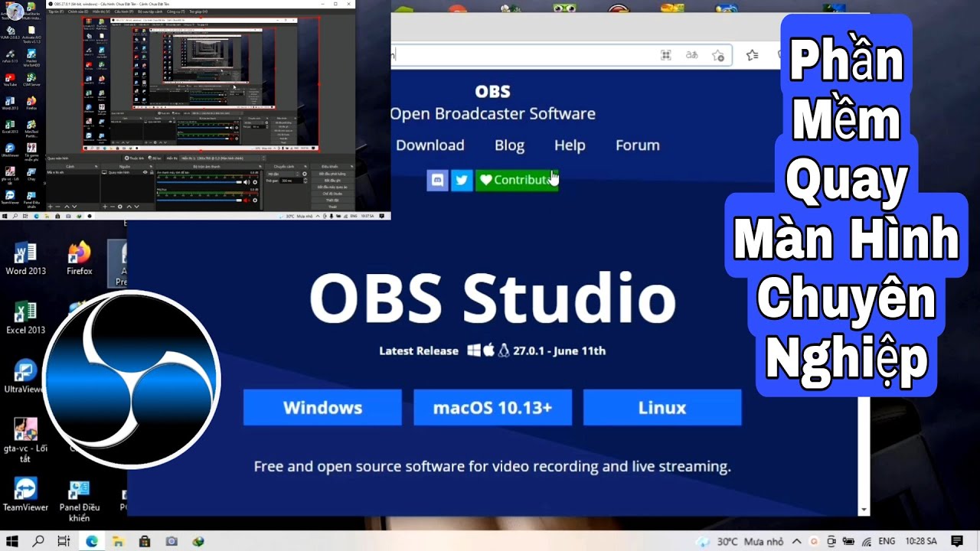Open File Explorer from the taskbar
980x551 pixels.
coord(118,541)
